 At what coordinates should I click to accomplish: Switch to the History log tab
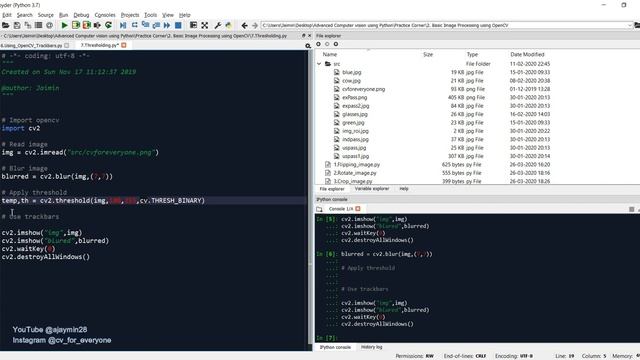371,347
